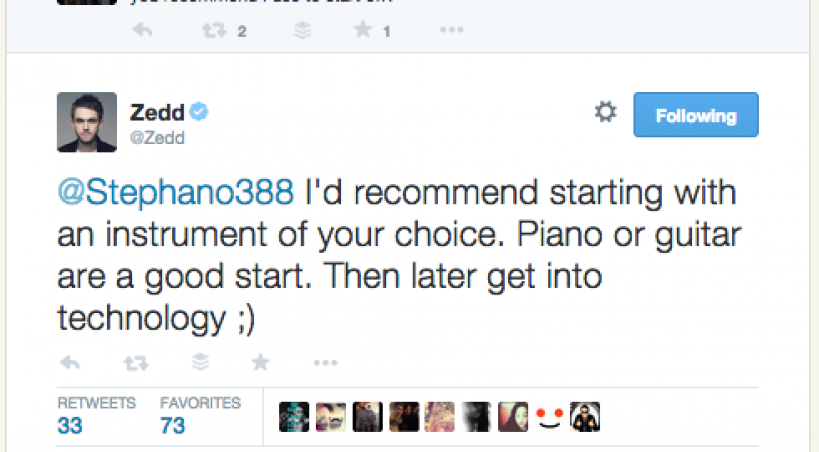Open more options ellipsis under Zedd's tweet

pos(325,362)
